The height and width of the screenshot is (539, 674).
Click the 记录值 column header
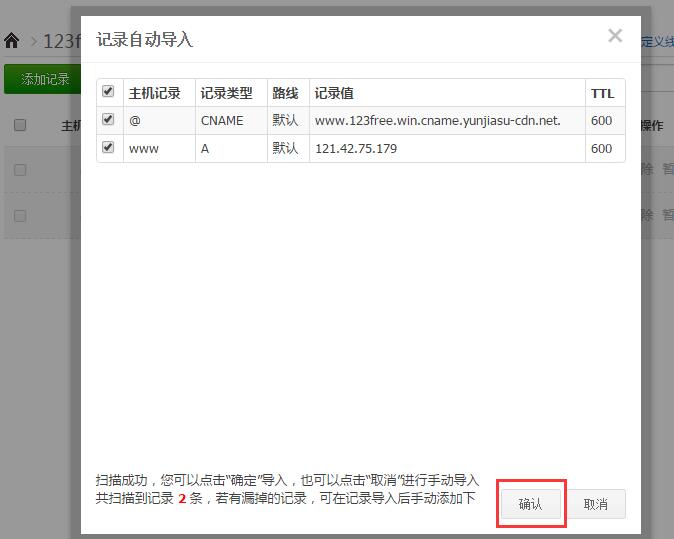click(x=334, y=93)
